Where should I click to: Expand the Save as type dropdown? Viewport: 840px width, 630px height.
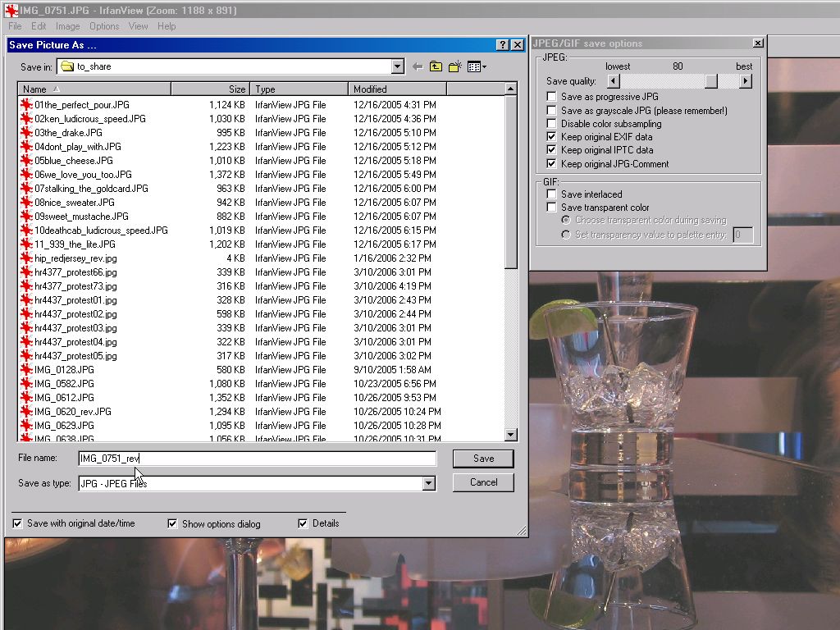pos(428,483)
